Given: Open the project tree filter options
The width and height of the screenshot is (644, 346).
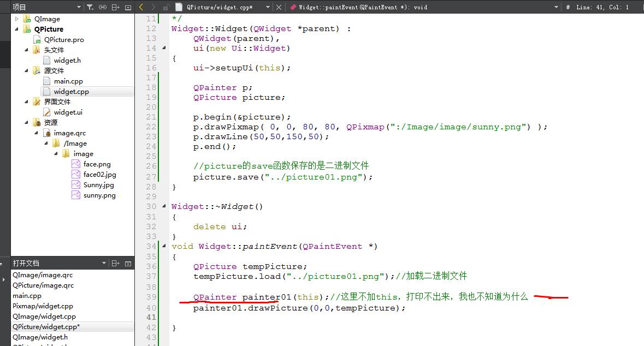Looking at the screenshot, I should tap(90, 7).
